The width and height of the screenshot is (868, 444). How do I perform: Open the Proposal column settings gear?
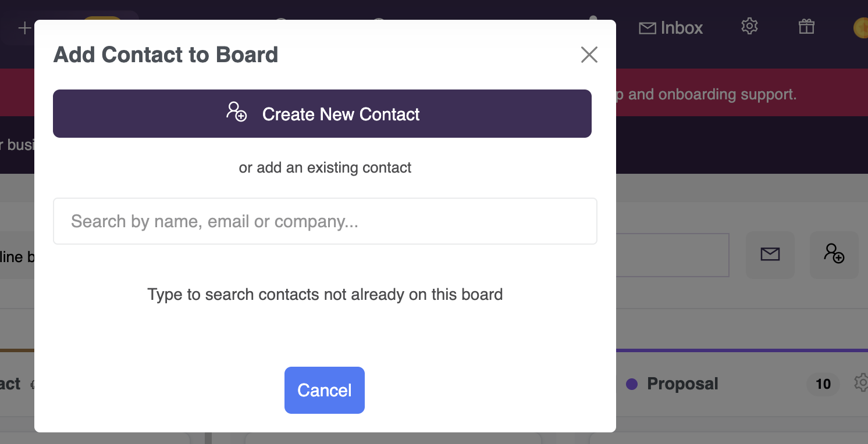(x=861, y=383)
